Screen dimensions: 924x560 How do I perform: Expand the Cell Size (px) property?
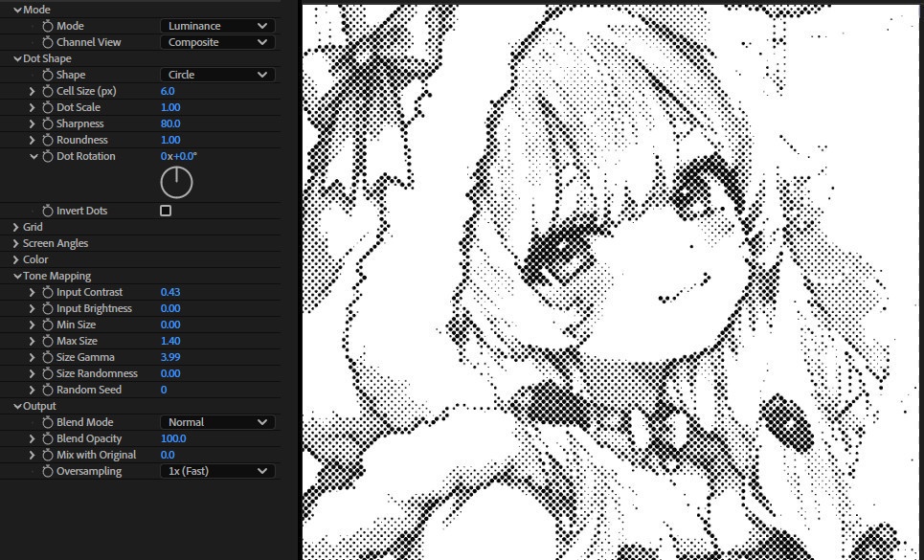[x=33, y=91]
